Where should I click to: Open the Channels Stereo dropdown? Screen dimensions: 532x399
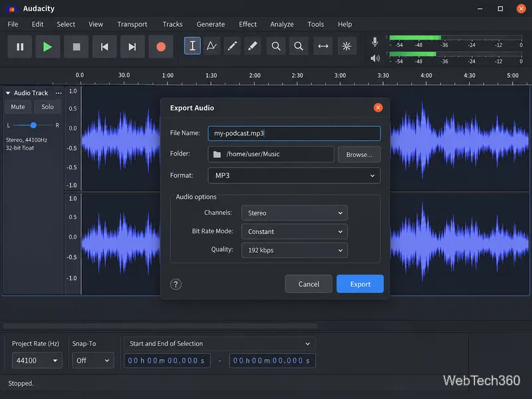[x=295, y=213]
